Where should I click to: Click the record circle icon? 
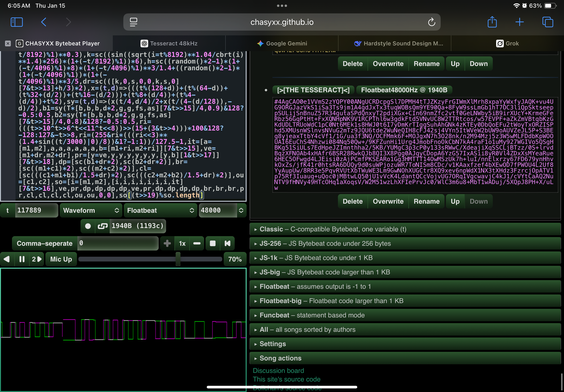88,226
